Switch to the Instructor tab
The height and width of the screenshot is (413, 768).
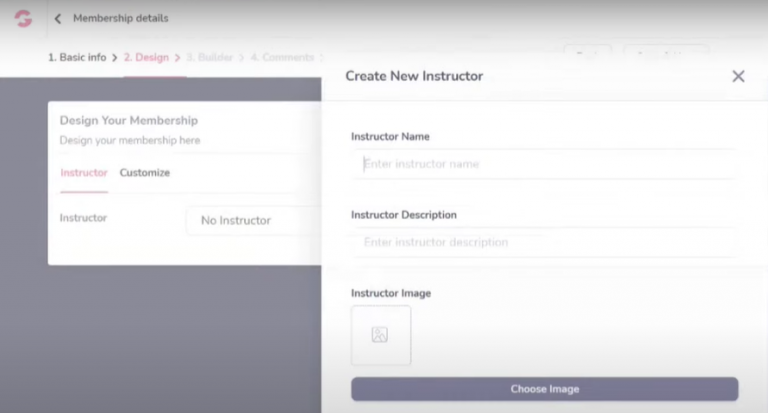84,173
